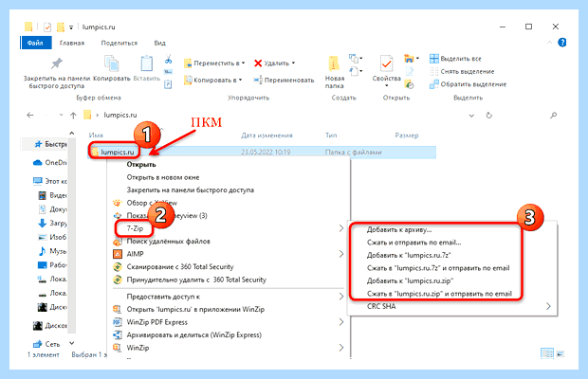Click Archive and share (WinZip Express)

coord(193,334)
